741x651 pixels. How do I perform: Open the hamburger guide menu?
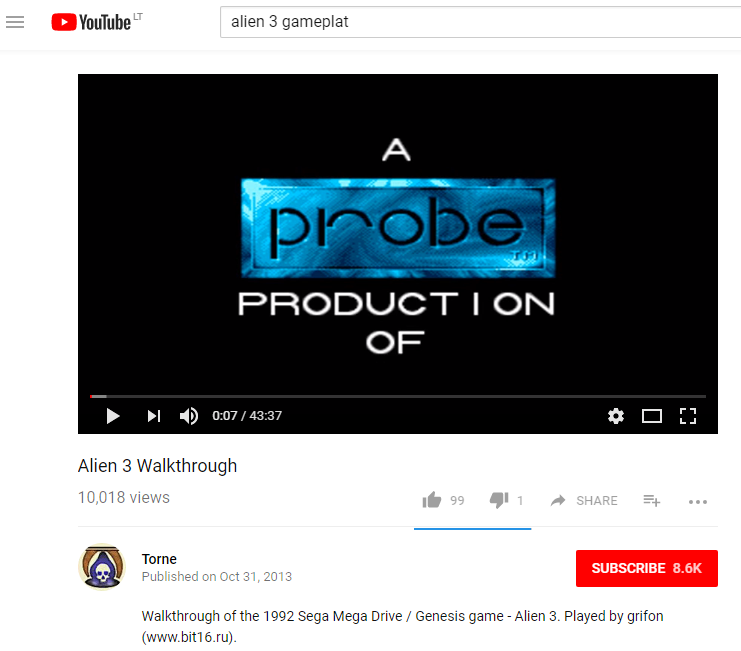pos(15,22)
